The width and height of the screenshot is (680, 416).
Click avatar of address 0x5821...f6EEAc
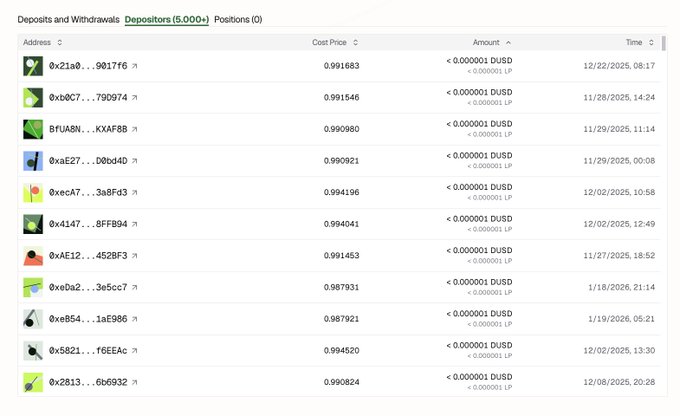pyautogui.click(x=33, y=351)
